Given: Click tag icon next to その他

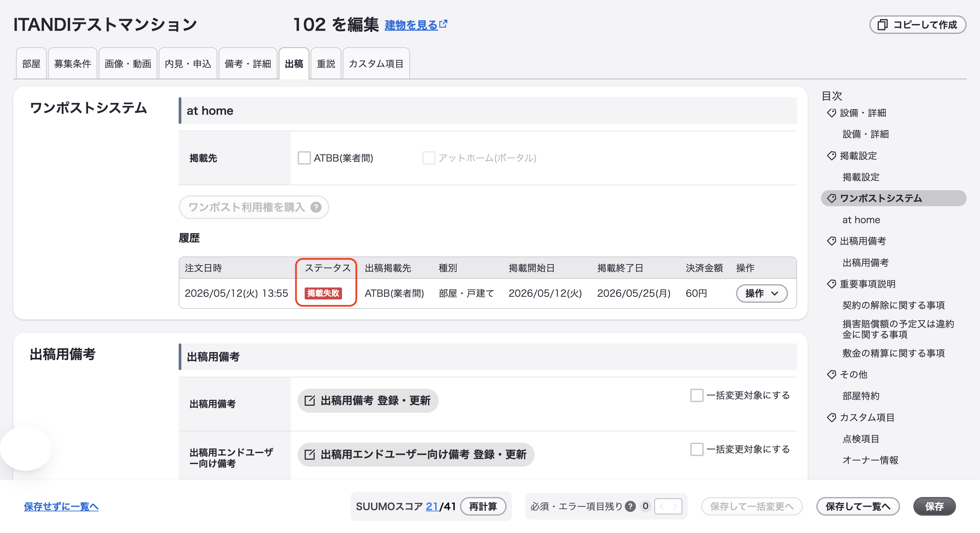Looking at the screenshot, I should coord(831,374).
